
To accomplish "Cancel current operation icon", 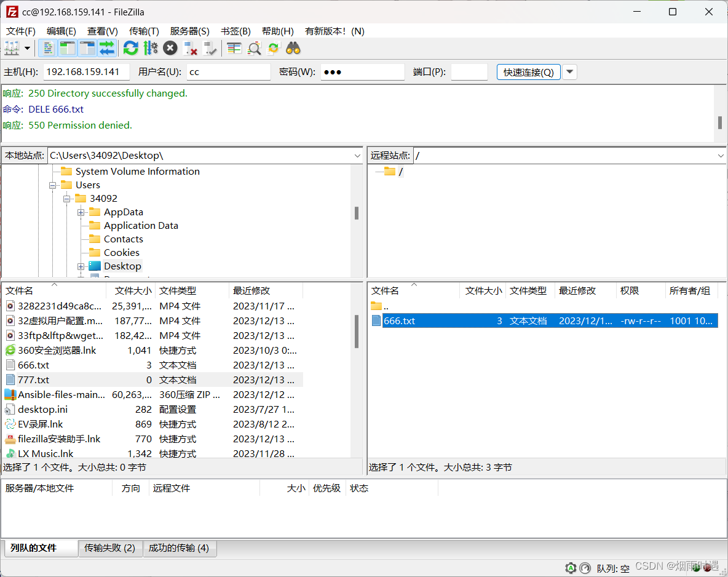I will 170,49.
